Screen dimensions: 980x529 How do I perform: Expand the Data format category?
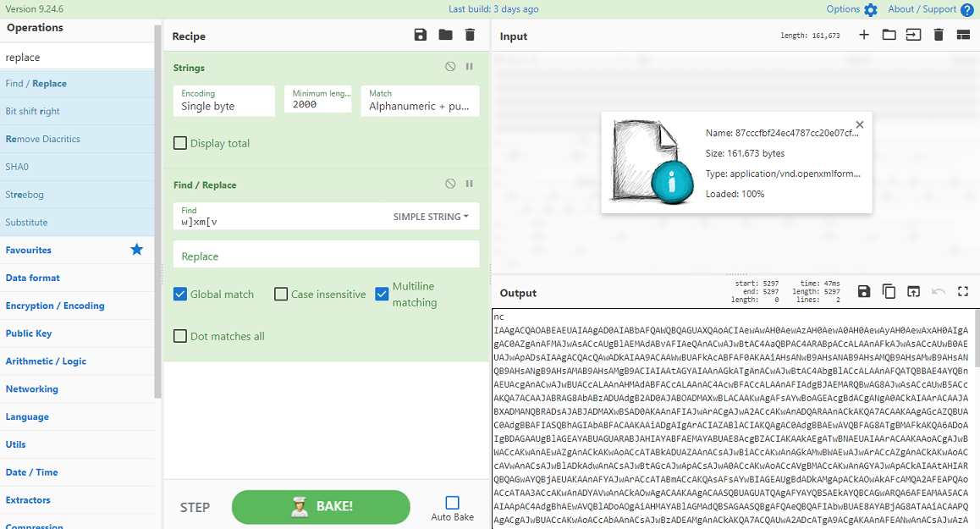point(77,278)
